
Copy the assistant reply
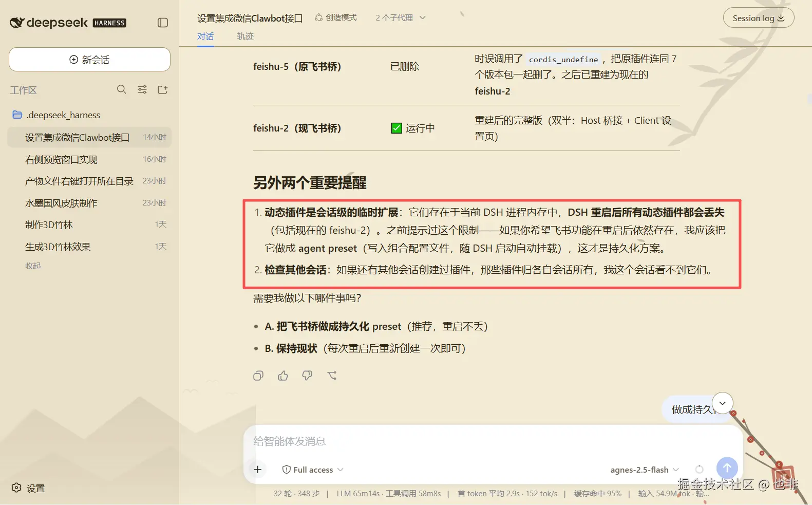point(258,376)
